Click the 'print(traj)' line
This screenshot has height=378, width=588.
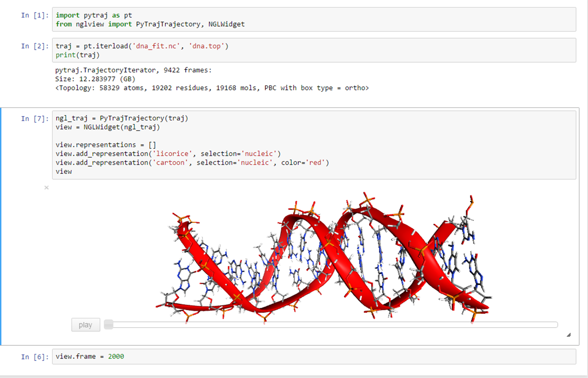(x=78, y=55)
